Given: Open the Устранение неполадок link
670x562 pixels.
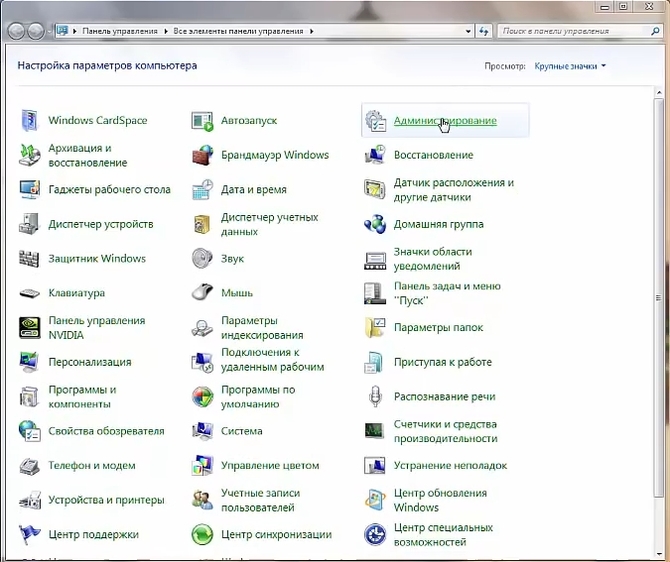Looking at the screenshot, I should point(450,466).
